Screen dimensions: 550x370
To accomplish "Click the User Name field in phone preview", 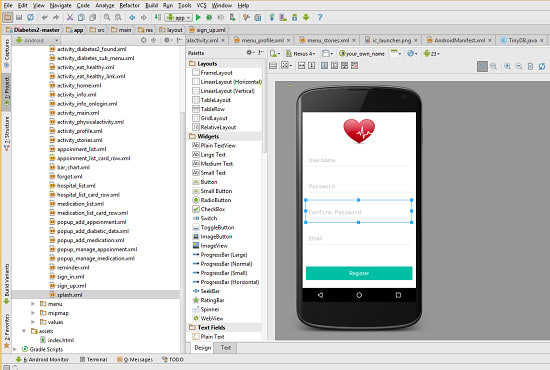I will pos(359,160).
